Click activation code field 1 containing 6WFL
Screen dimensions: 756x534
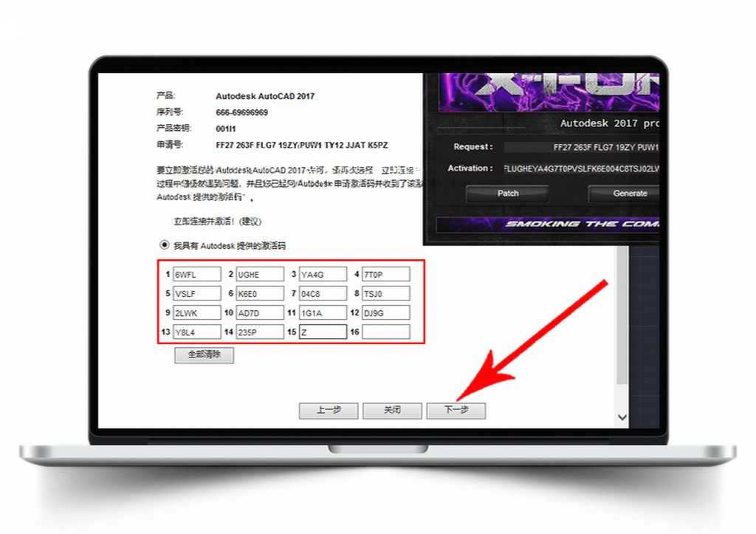[196, 274]
